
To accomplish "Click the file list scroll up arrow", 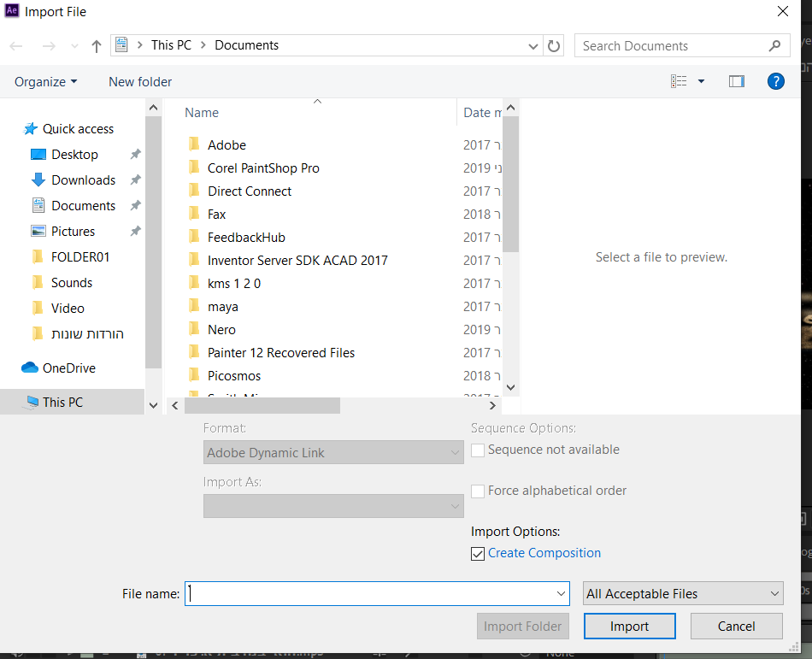I will (510, 108).
